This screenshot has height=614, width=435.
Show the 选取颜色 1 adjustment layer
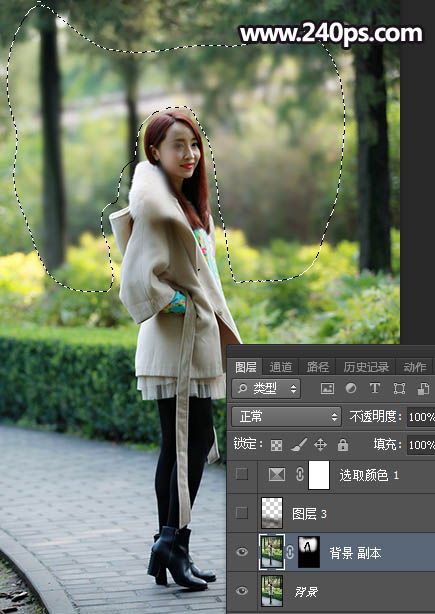click(242, 475)
